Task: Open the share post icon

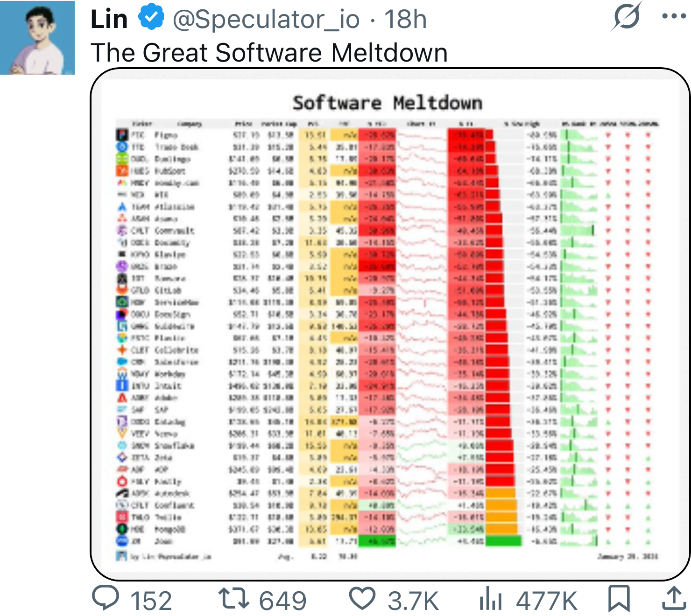Action: pos(674,598)
